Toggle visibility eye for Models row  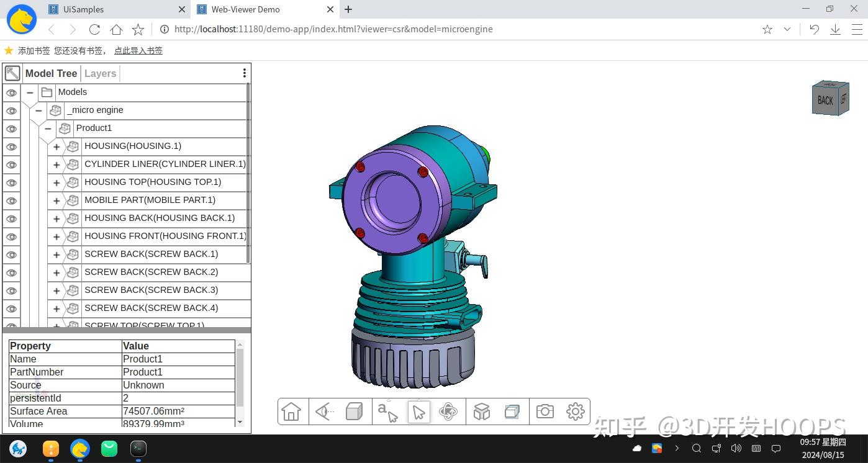11,93
